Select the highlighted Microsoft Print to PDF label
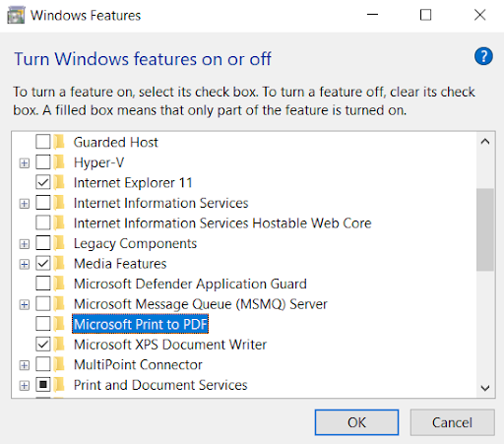Viewport: 504px width, 444px height. point(141,324)
